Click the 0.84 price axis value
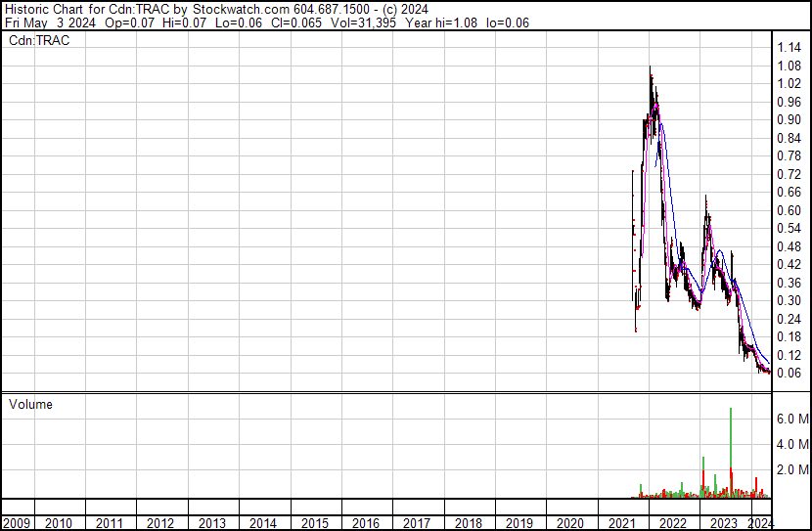 (789, 138)
